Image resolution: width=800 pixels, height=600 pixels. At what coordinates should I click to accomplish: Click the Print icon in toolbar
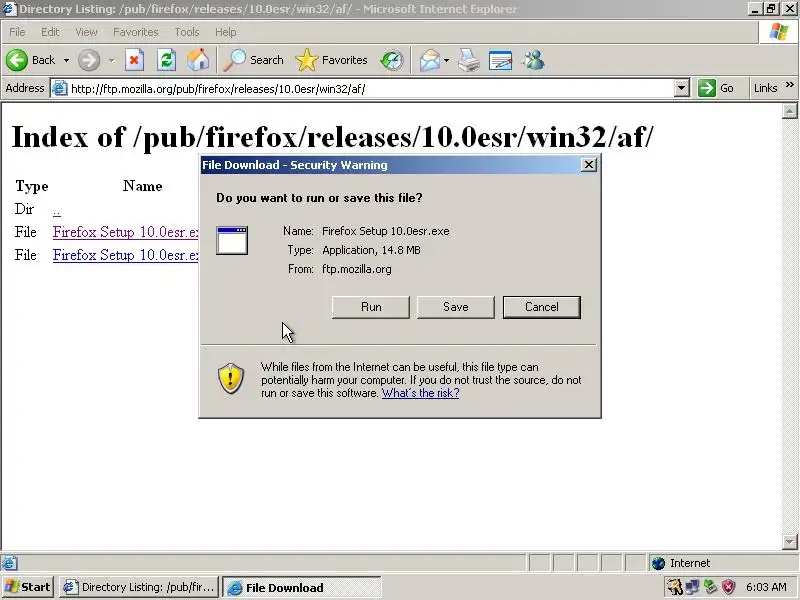coord(469,60)
